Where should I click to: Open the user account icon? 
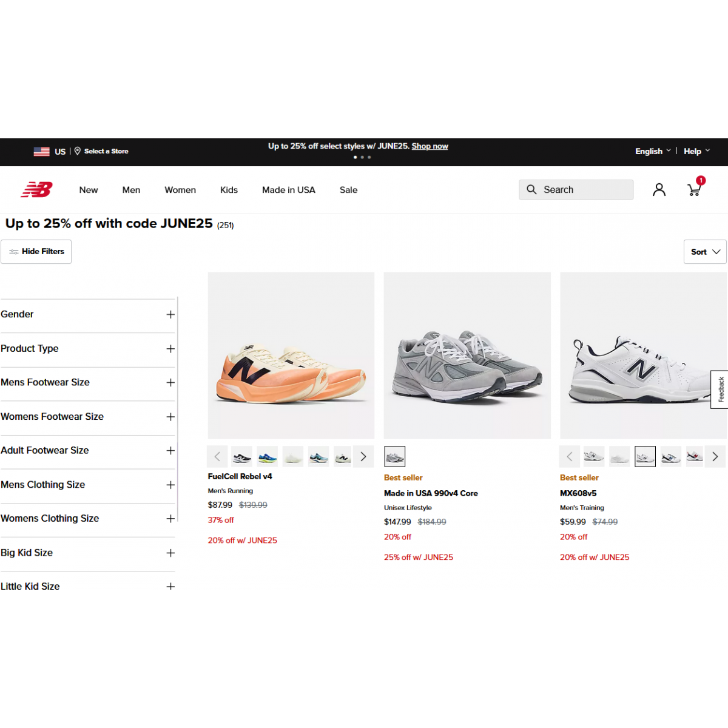[659, 190]
